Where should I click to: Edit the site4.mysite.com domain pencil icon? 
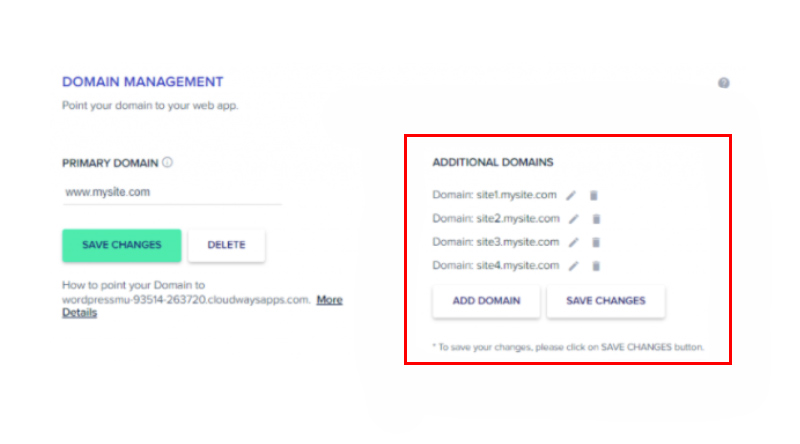pos(574,266)
